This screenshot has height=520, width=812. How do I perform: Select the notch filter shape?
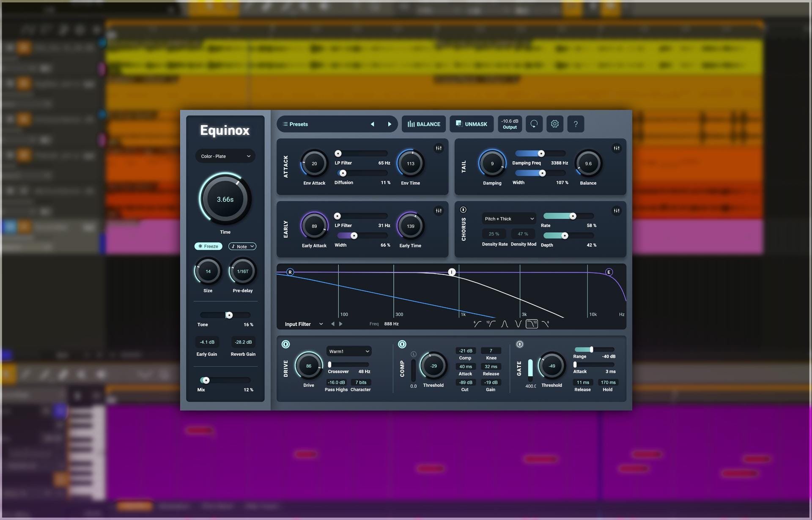click(518, 324)
